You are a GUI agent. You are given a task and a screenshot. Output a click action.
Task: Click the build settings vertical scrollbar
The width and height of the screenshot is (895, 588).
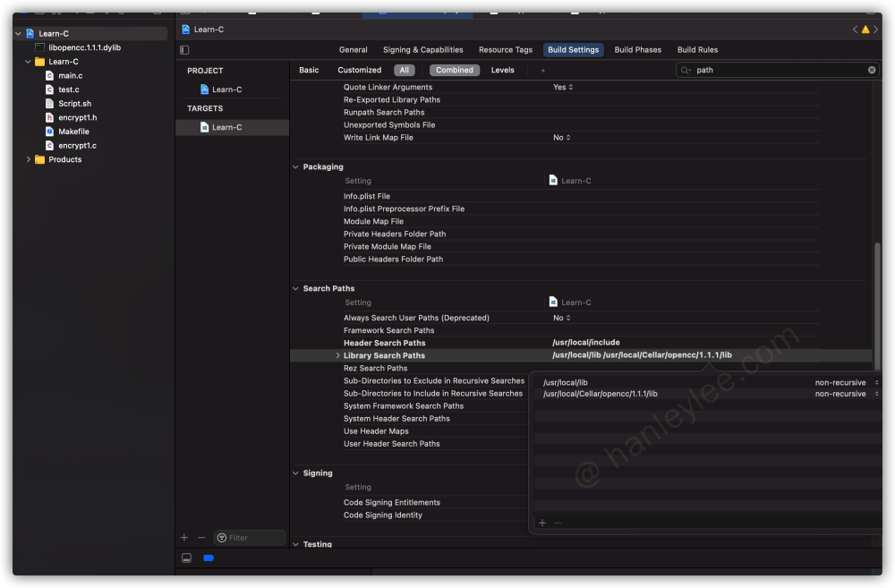pos(877,306)
